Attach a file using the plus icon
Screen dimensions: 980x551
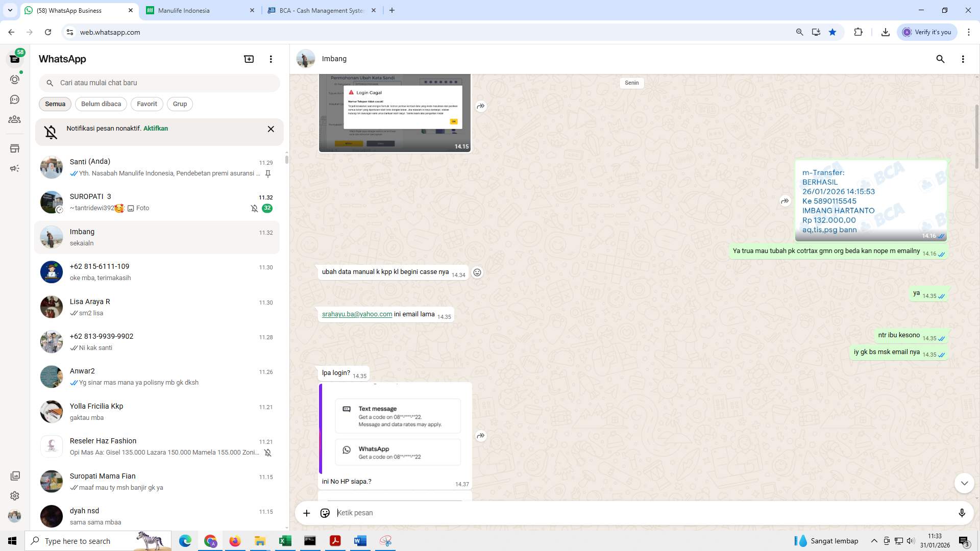point(306,513)
